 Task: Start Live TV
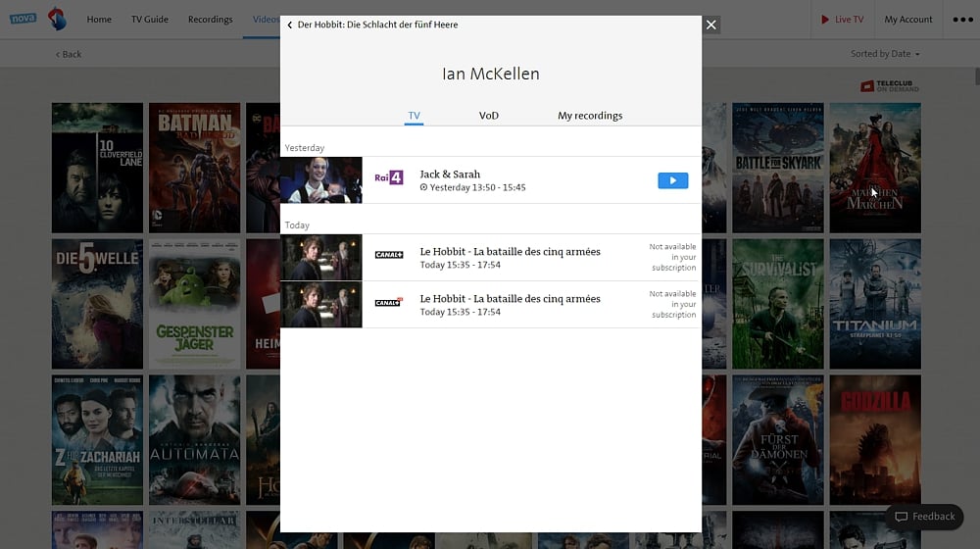pos(843,20)
